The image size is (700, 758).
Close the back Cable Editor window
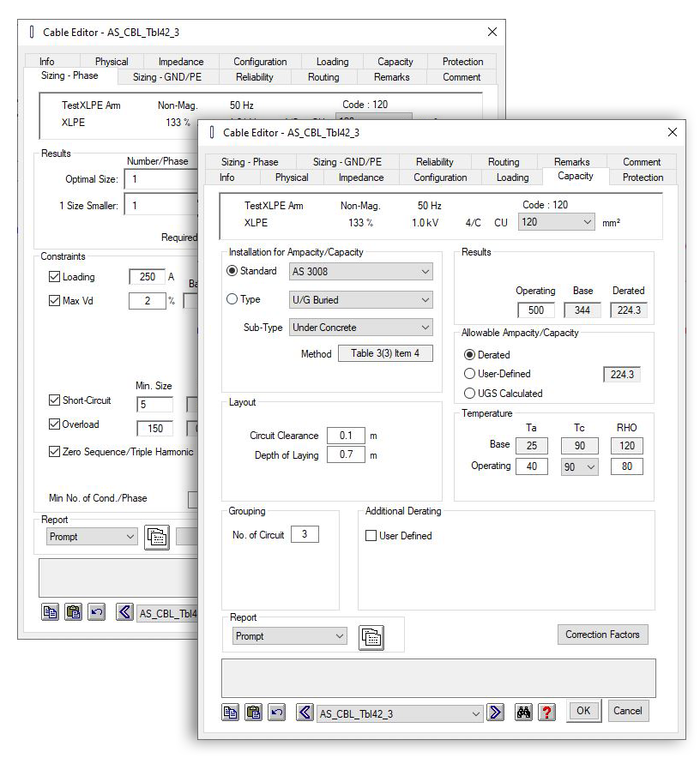tap(492, 32)
